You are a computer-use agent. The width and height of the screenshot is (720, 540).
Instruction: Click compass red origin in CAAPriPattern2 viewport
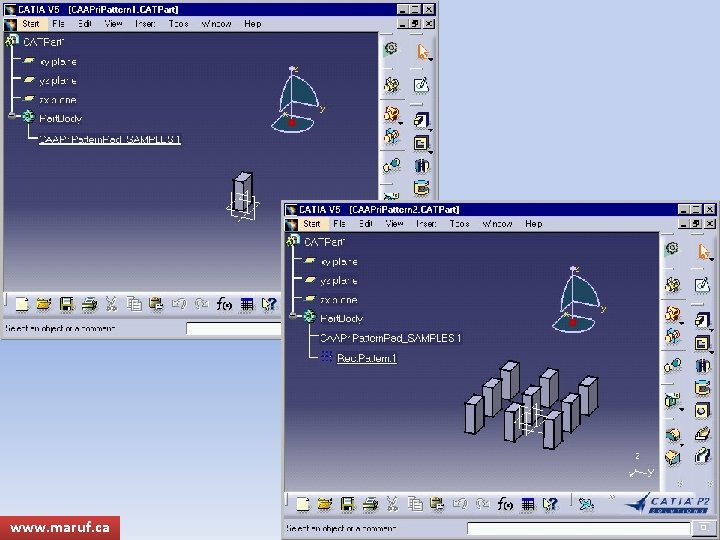point(573,322)
